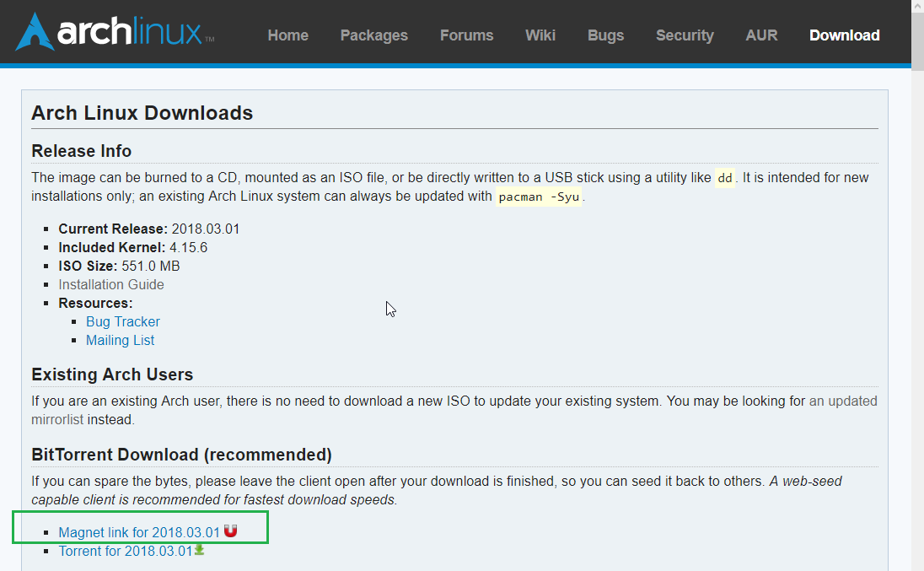Visit the Wiki section
This screenshot has width=924, height=571.
click(x=540, y=35)
